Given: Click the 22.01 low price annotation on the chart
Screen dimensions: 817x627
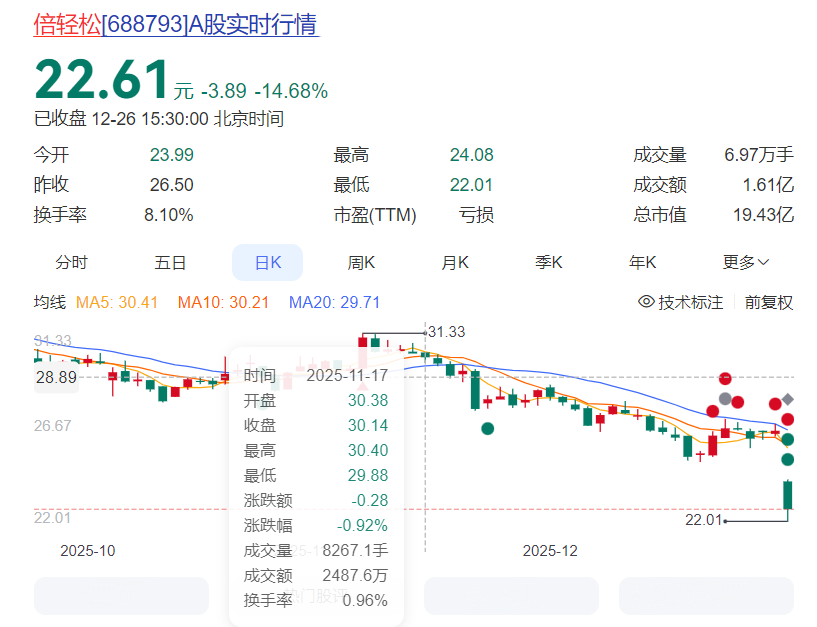Looking at the screenshot, I should click(703, 520).
